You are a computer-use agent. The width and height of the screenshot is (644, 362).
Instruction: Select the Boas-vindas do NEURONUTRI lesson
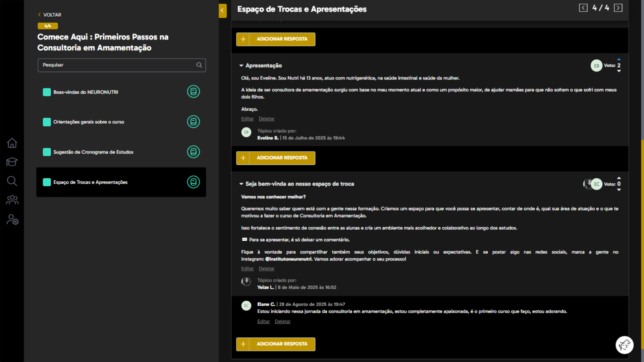point(86,92)
